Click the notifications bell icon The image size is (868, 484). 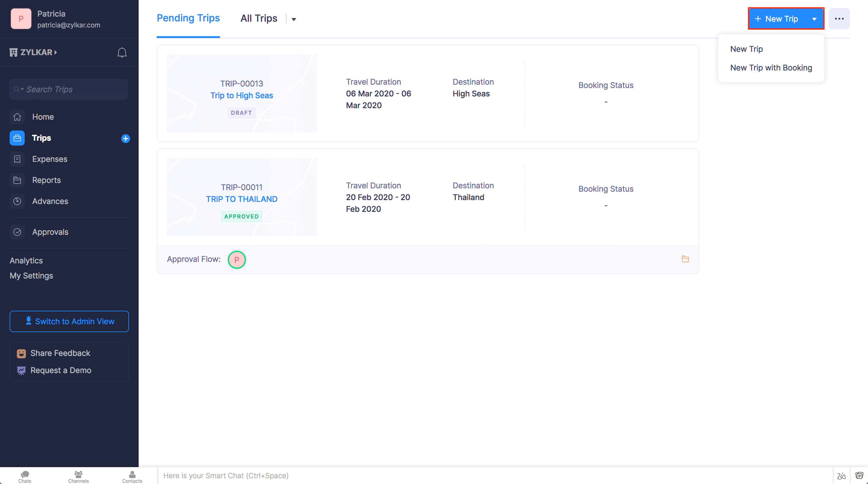pos(122,52)
